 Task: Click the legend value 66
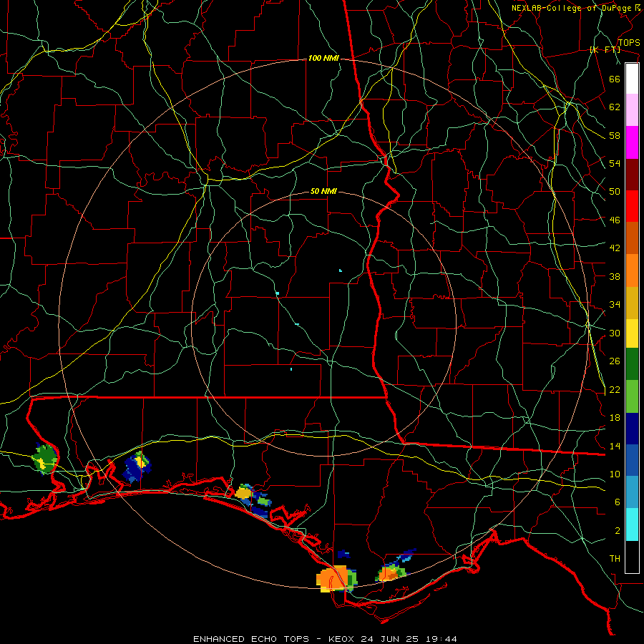[x=615, y=79]
